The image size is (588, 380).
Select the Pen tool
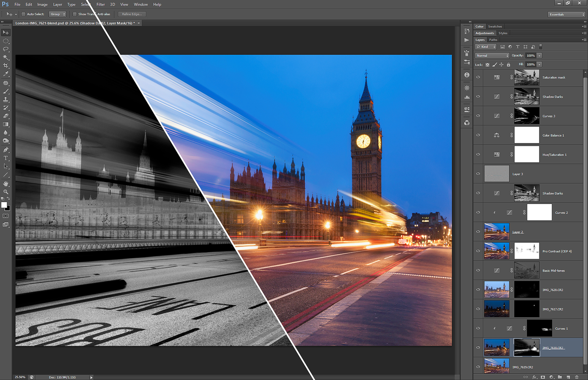tap(6, 150)
